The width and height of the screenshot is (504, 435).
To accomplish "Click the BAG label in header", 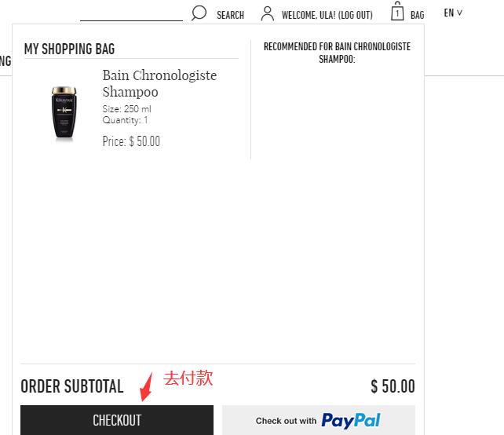I will [x=417, y=15].
